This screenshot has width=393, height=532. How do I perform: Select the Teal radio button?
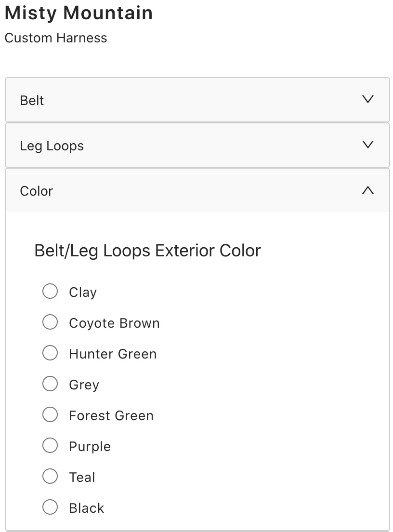[x=50, y=476]
